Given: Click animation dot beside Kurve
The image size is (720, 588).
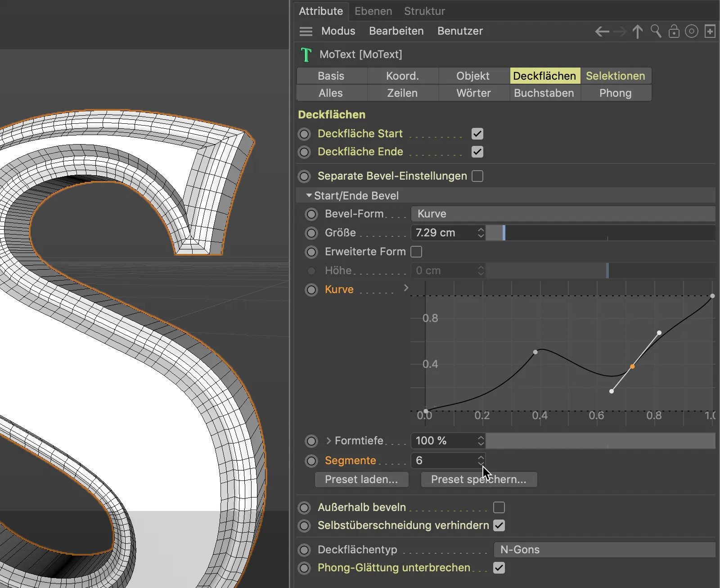Looking at the screenshot, I should coord(311,290).
